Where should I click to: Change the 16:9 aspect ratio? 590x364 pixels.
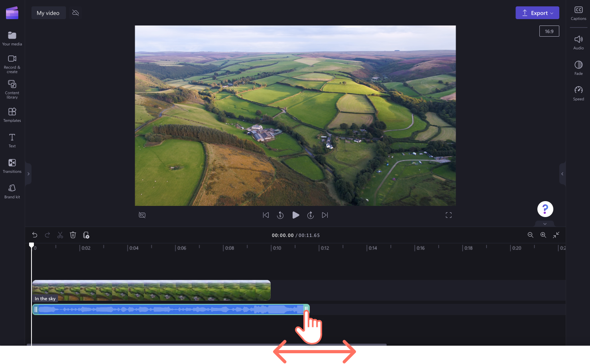pyautogui.click(x=549, y=31)
